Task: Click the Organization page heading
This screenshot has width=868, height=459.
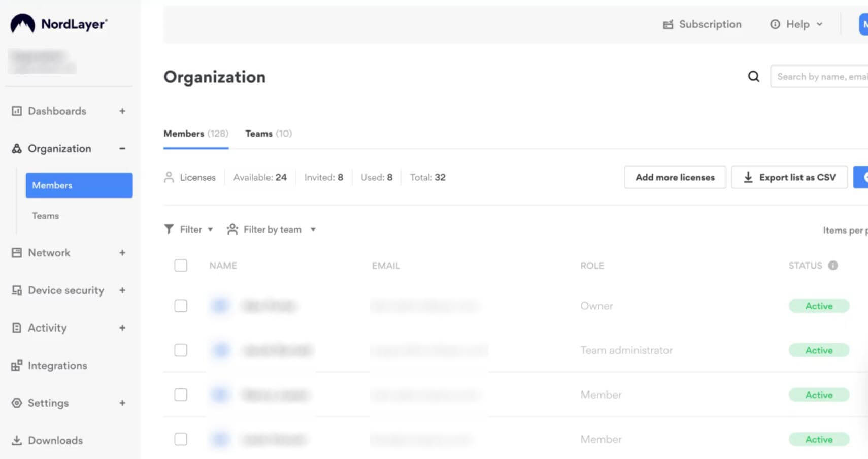Action: [214, 77]
